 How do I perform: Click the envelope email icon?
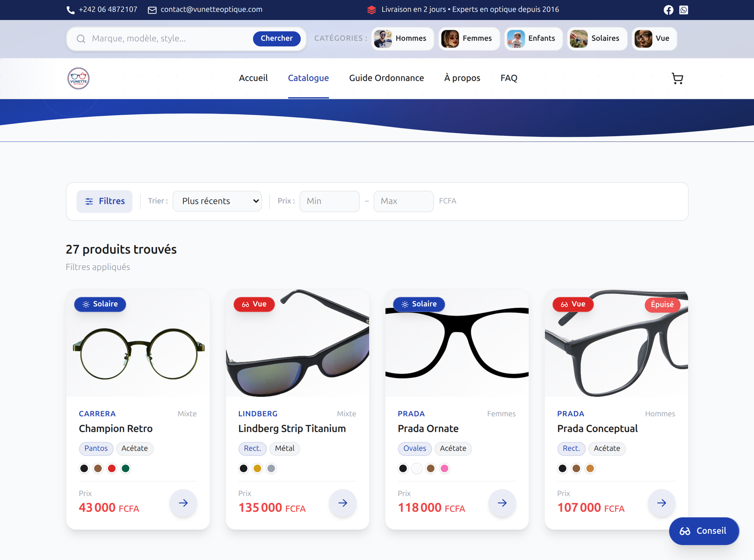pyautogui.click(x=152, y=10)
